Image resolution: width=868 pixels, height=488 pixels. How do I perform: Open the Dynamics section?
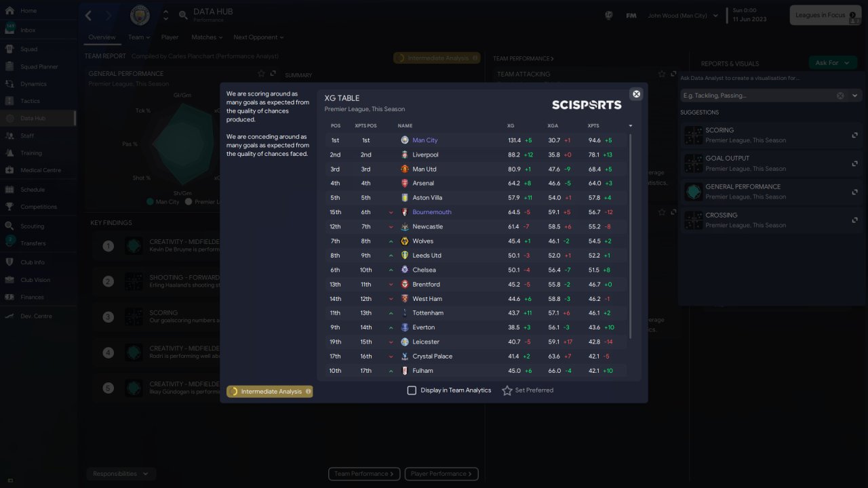tap(33, 84)
